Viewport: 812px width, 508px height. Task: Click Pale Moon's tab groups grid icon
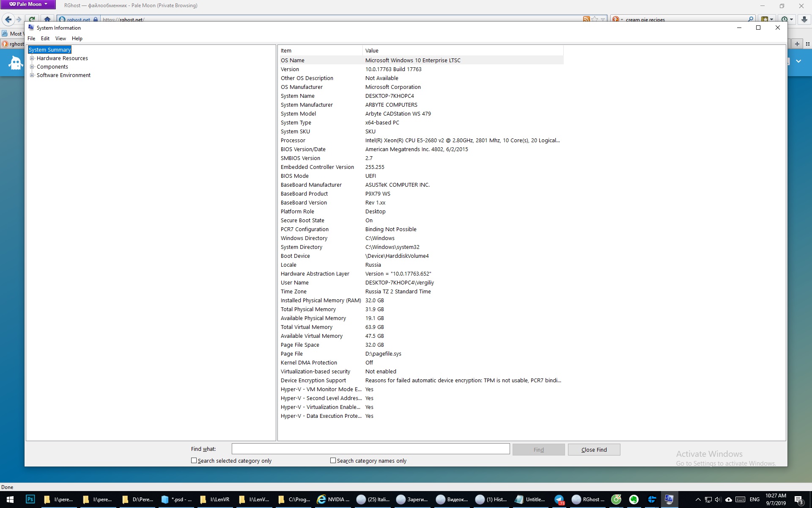(807, 44)
